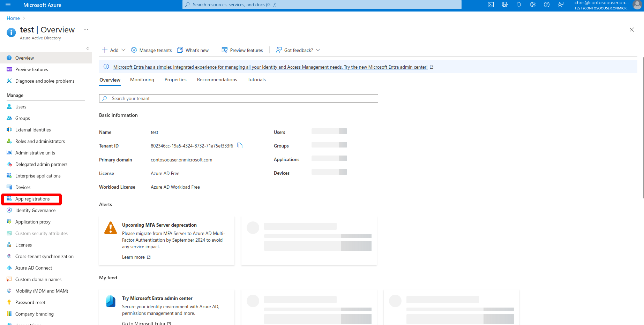The width and height of the screenshot is (644, 325).
Task: Open the portal hamburger menu
Action: click(8, 5)
